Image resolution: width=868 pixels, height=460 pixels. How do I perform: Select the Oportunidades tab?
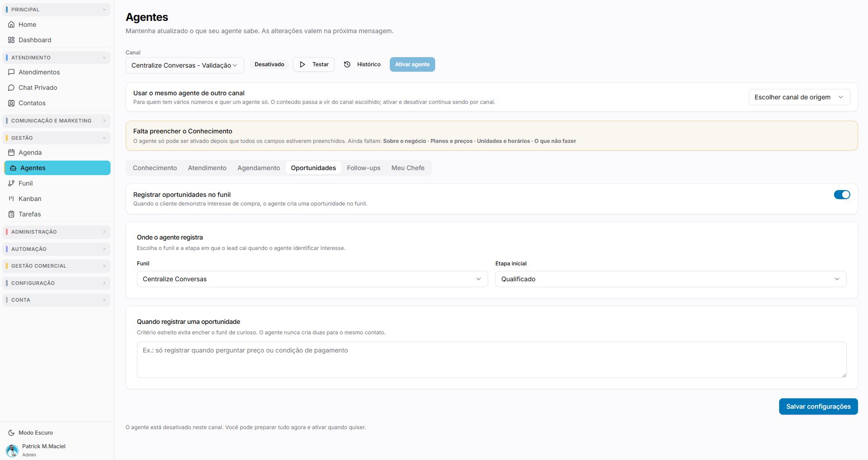pos(313,168)
